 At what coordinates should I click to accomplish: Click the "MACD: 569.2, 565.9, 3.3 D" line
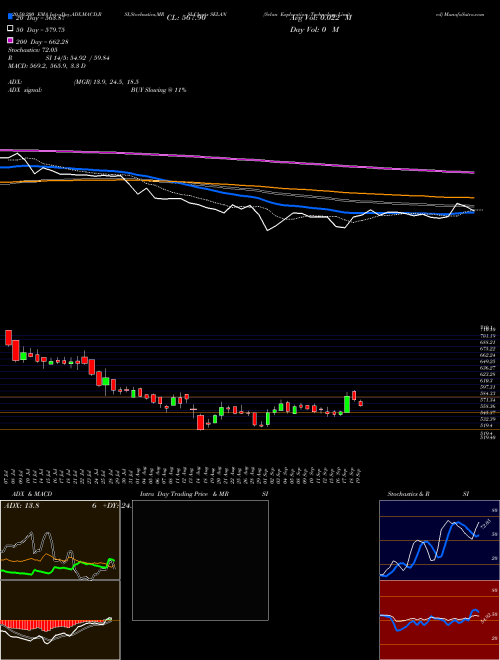click(47, 66)
